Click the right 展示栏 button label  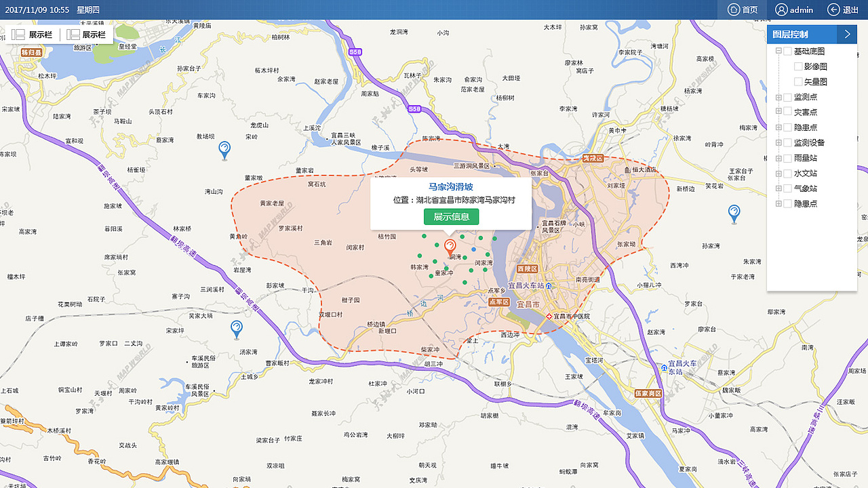(94, 35)
